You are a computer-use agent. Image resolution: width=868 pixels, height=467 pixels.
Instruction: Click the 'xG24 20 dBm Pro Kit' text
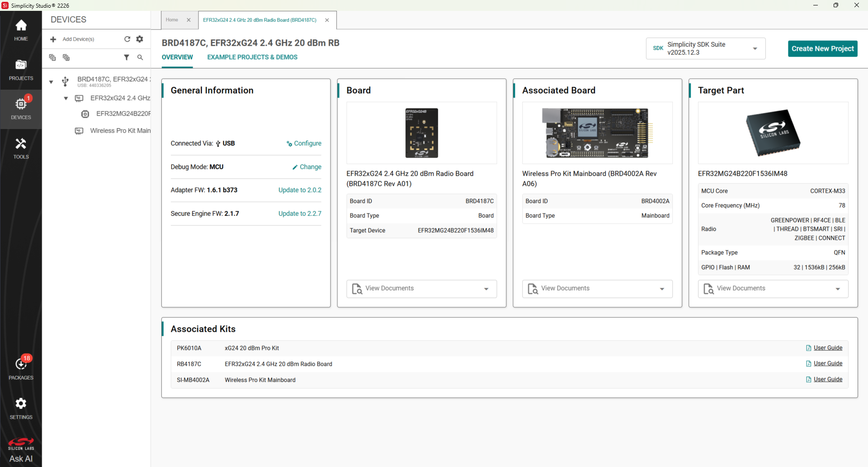[252, 348]
